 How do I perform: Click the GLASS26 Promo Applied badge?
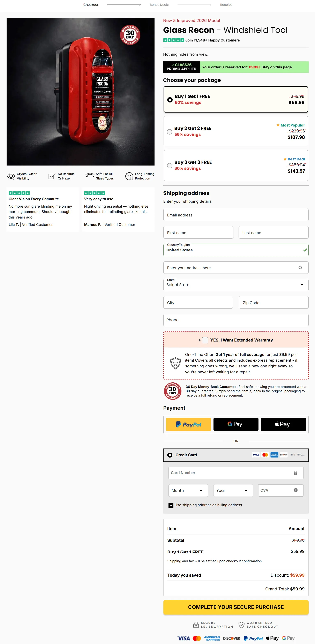(181, 67)
